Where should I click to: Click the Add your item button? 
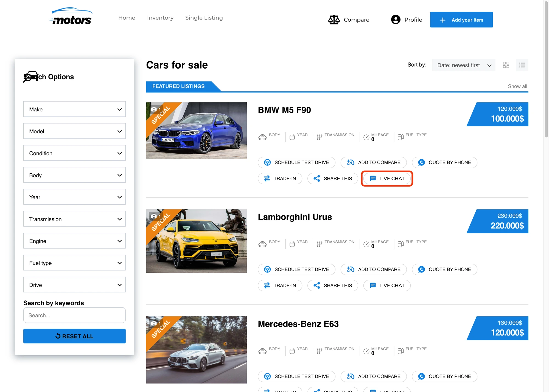461,20
